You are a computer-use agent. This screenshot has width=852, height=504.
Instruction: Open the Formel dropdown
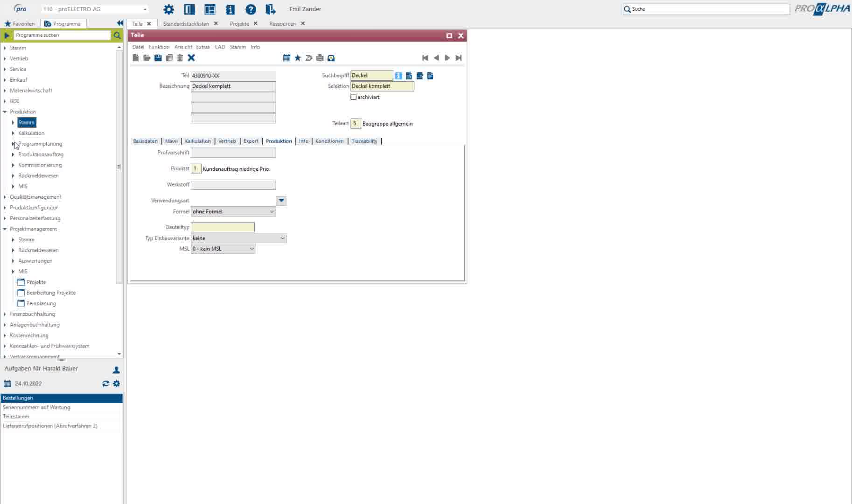coord(233,211)
